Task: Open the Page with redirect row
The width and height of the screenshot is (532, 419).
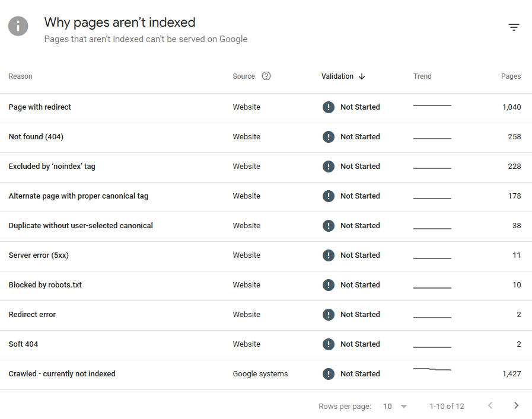Action: tap(266, 108)
